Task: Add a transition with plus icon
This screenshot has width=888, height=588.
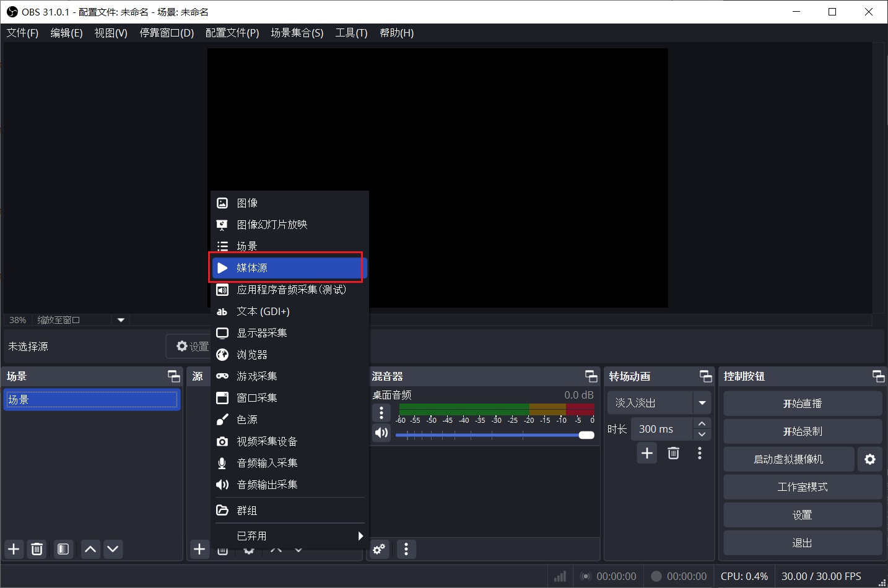Action: click(647, 453)
